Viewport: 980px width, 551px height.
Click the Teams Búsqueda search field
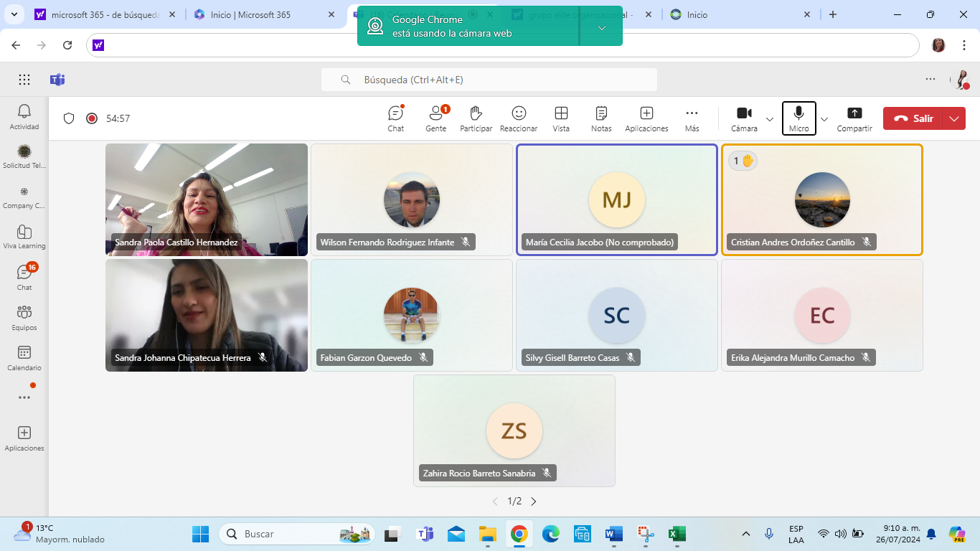point(489,80)
